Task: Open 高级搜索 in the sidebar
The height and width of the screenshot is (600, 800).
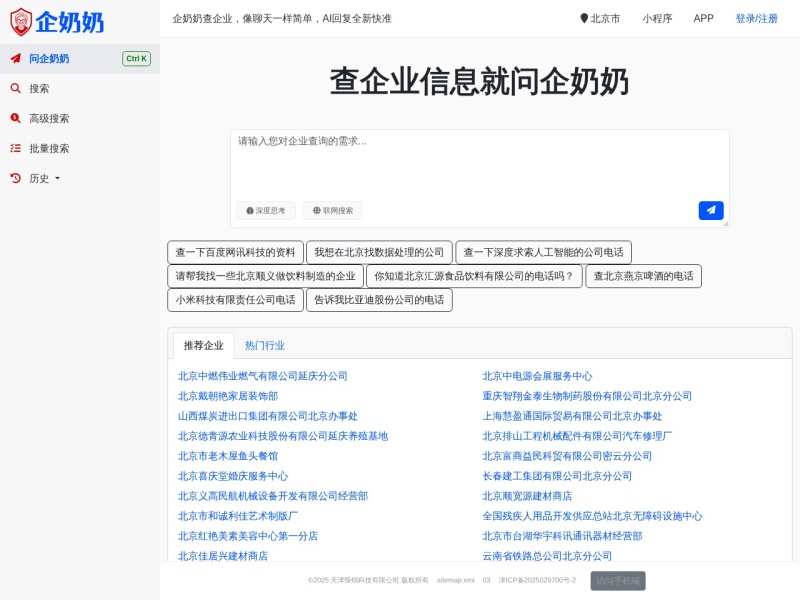Action: tap(80, 118)
